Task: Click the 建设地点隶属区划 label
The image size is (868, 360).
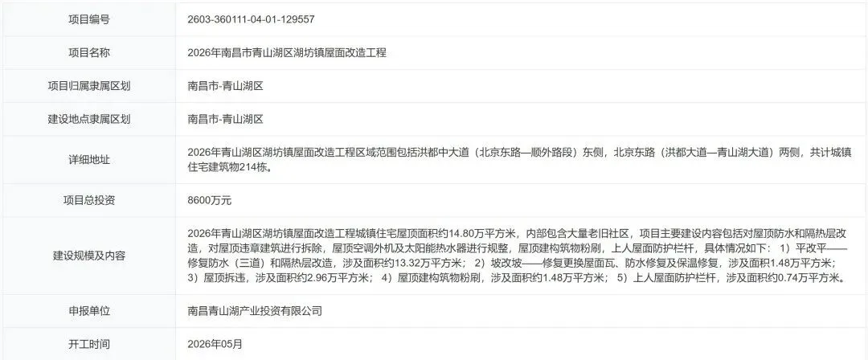Action: [x=89, y=119]
